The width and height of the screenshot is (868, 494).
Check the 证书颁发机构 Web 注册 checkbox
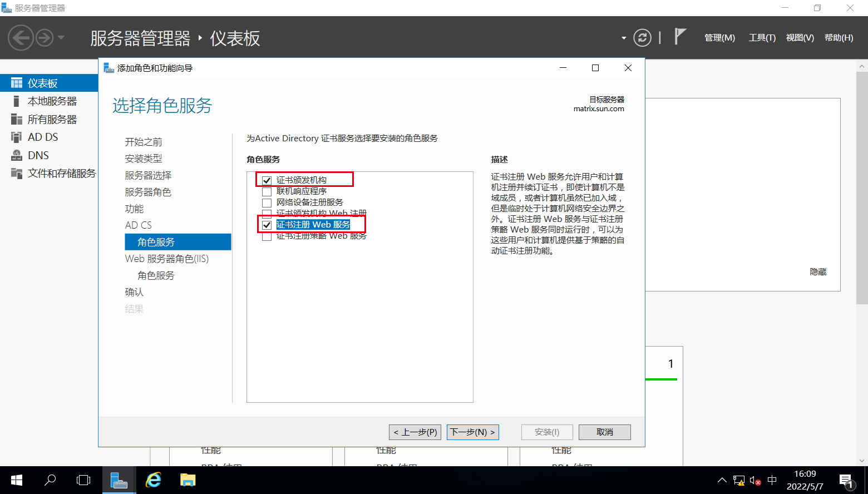[x=267, y=214]
